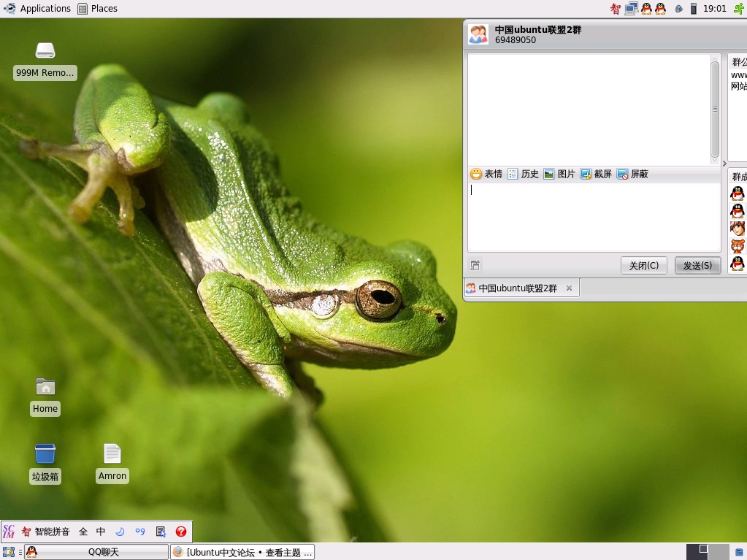
Task: Open chat history (历史) from toolbar
Action: click(523, 174)
